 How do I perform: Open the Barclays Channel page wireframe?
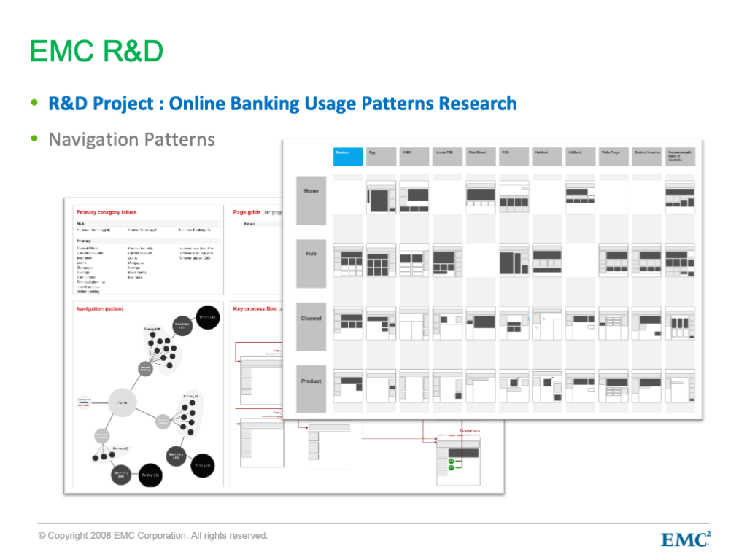point(348,323)
